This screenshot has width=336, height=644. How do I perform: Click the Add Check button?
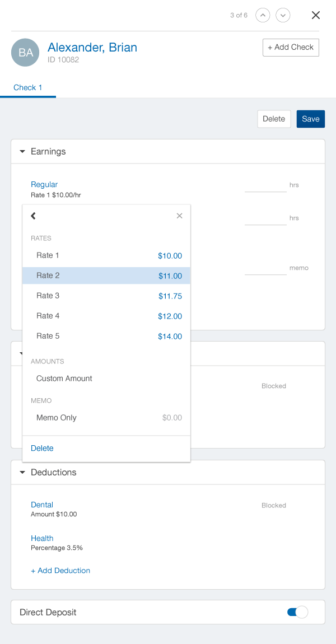(x=291, y=48)
